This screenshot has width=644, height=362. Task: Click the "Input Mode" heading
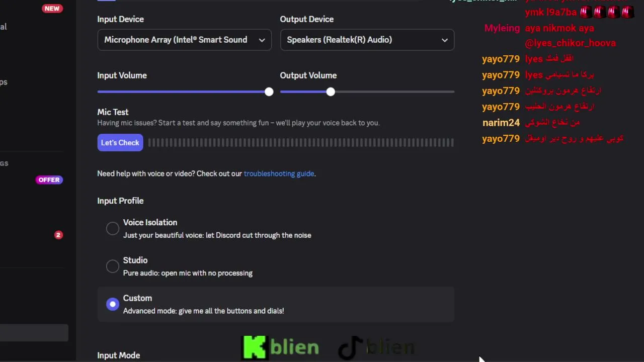(118, 355)
